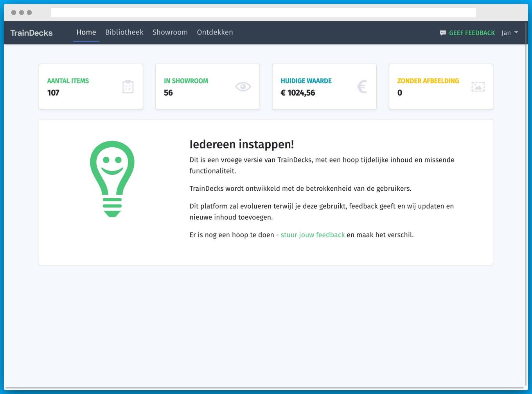Go to the Home tab
The image size is (532, 394).
[x=86, y=33]
